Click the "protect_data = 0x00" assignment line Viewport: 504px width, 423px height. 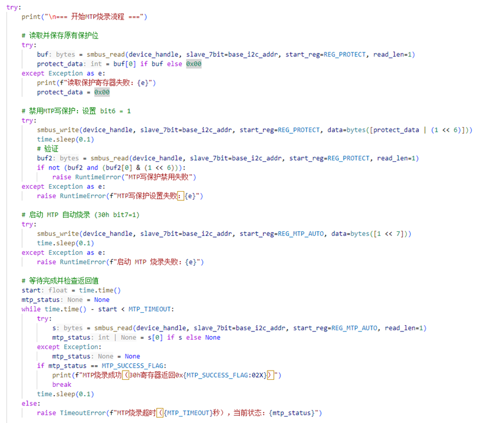coord(73,92)
